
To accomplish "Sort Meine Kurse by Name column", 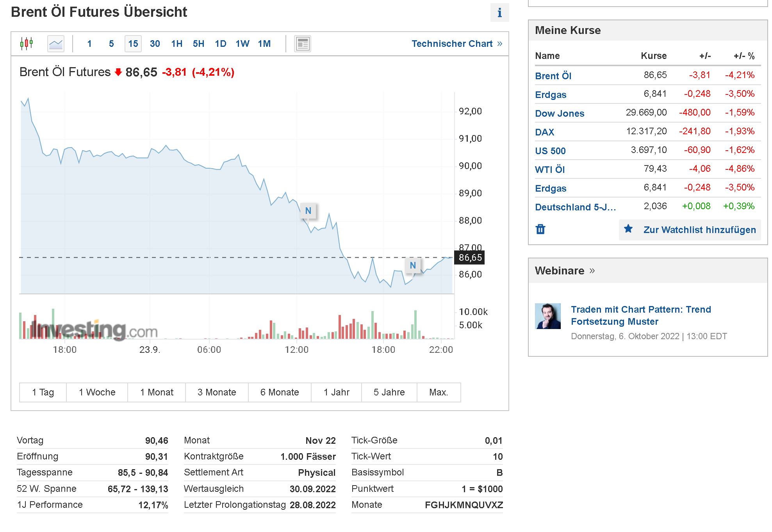I will coord(547,56).
